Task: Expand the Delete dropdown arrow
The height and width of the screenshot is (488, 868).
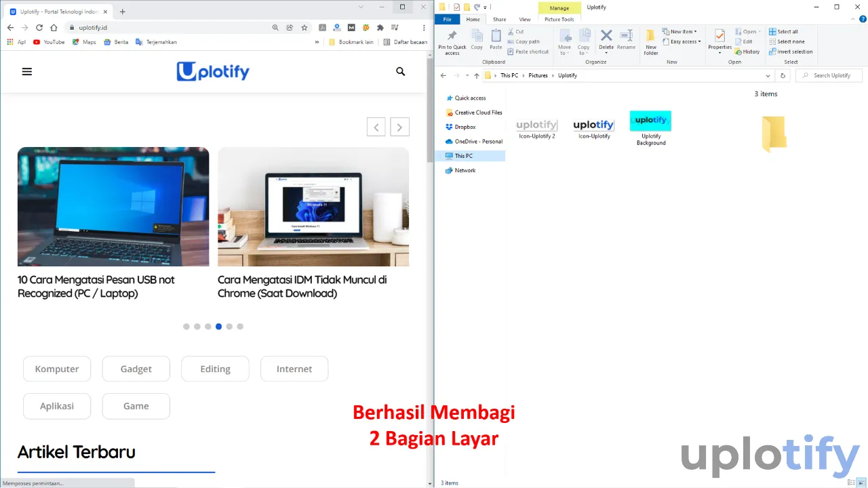Action: pyautogui.click(x=606, y=53)
